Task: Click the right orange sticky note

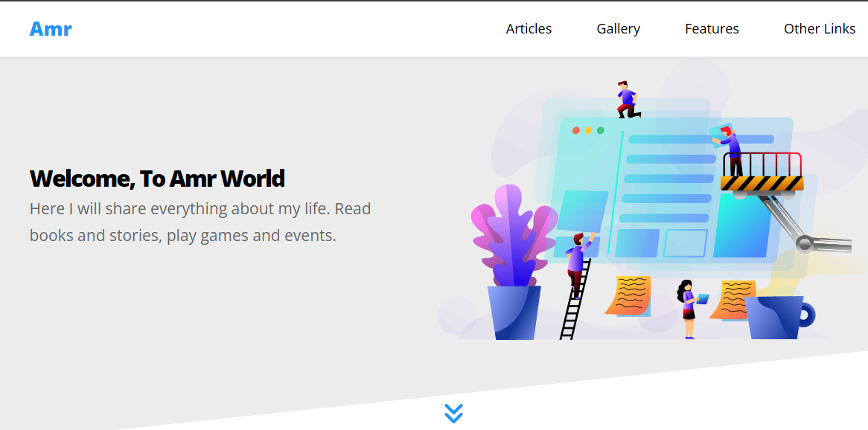Action: (733, 299)
